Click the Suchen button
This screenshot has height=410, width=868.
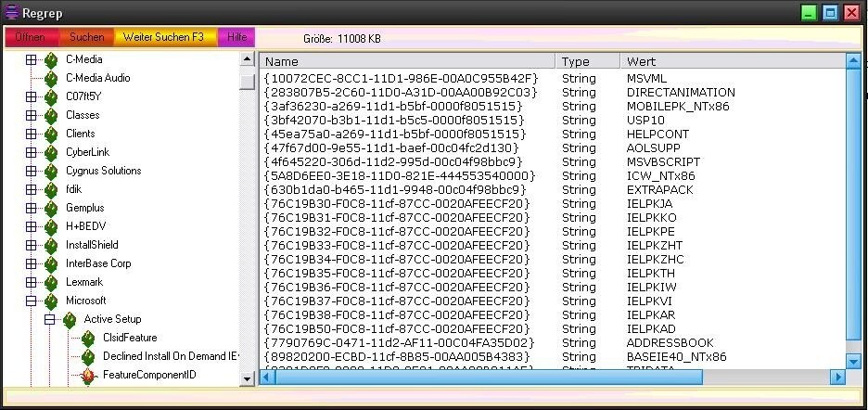(87, 37)
